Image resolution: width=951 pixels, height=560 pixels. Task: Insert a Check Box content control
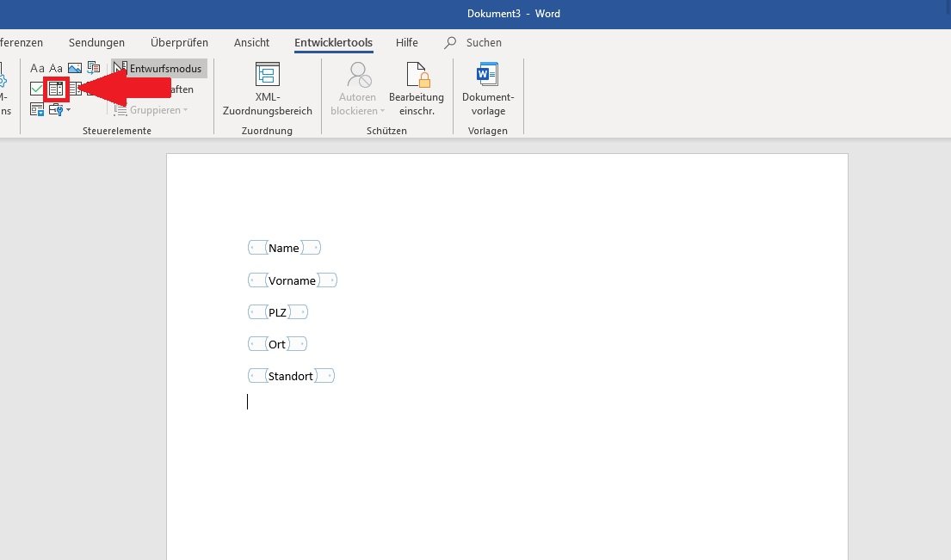(37, 89)
